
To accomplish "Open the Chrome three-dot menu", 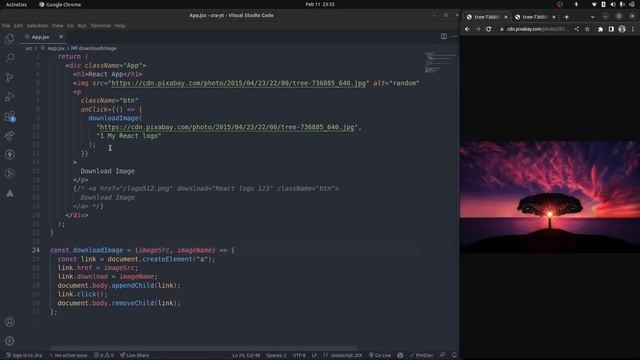I will click(633, 29).
